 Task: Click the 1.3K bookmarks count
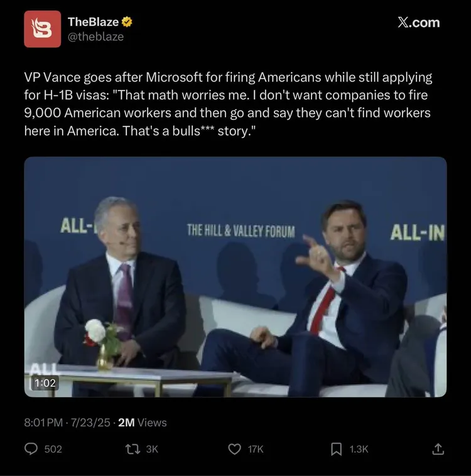pyautogui.click(x=359, y=449)
